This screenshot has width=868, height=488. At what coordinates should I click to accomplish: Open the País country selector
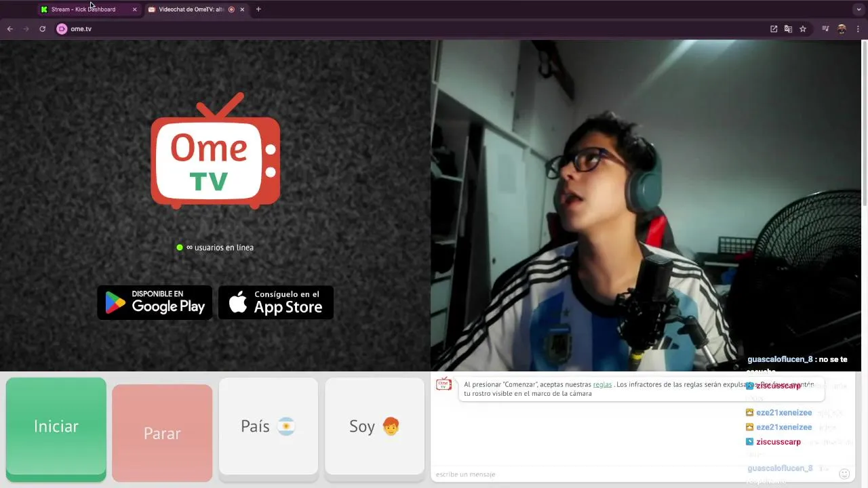tap(269, 426)
